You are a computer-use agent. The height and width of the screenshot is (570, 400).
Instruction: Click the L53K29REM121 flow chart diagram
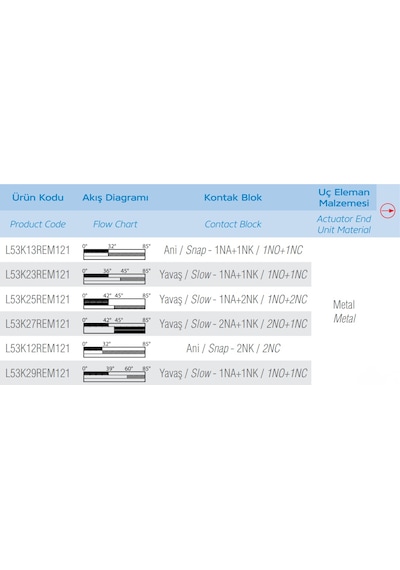coord(116,374)
